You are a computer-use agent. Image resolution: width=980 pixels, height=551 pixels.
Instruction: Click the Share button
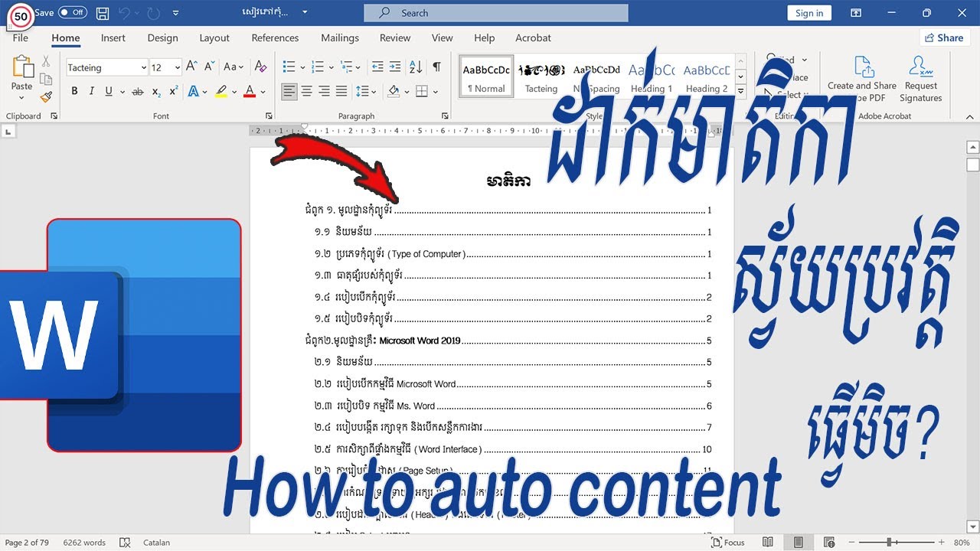(943, 37)
